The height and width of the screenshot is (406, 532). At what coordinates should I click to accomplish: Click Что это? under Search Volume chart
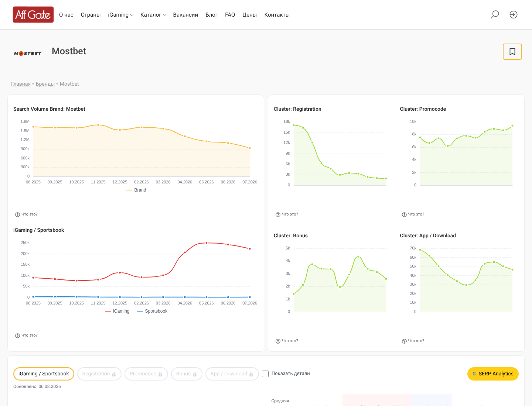point(30,214)
